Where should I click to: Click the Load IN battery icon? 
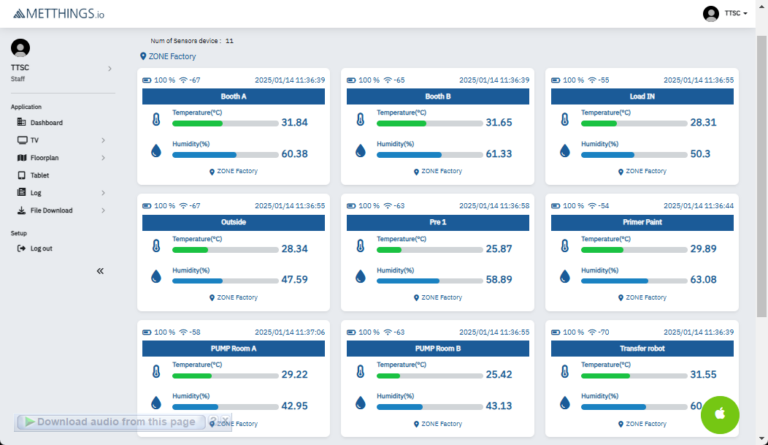point(556,80)
